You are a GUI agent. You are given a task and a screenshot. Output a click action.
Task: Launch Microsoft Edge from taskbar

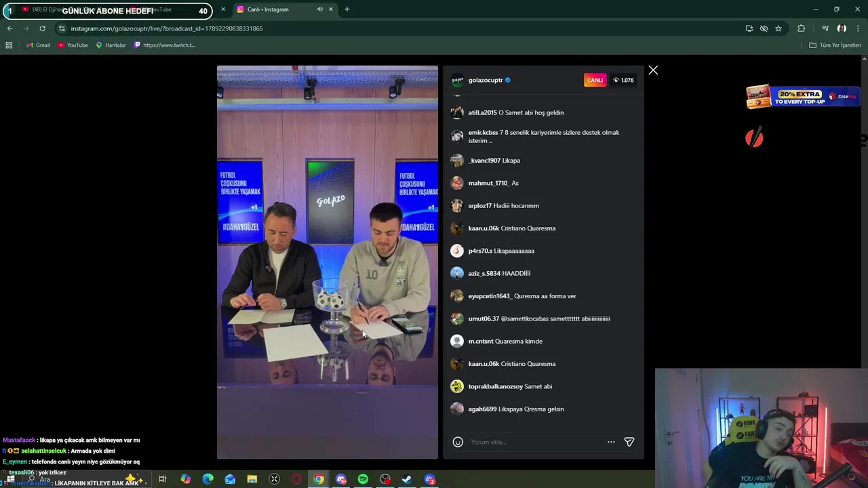point(208,479)
